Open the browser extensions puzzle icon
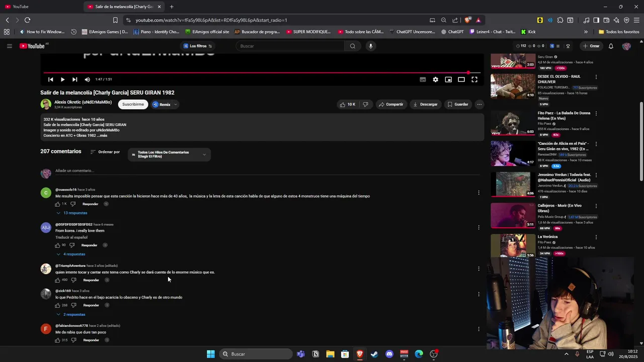The image size is (644, 362). (x=560, y=20)
